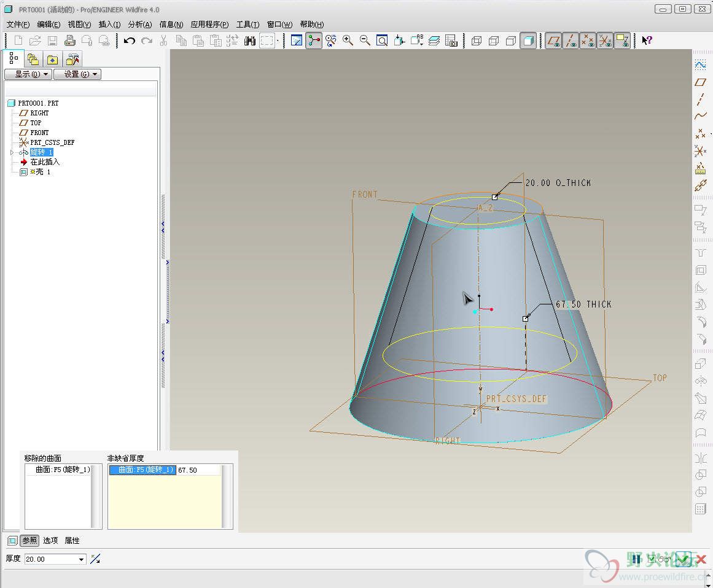Open the 设置 dropdown in model tree
This screenshot has height=588, width=713.
point(77,74)
